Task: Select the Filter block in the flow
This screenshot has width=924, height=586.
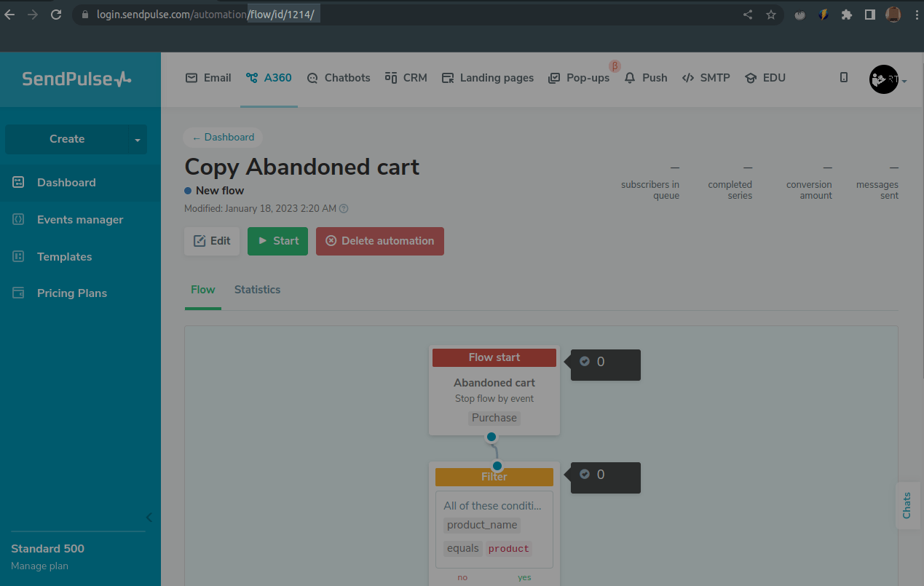Action: tap(494, 477)
